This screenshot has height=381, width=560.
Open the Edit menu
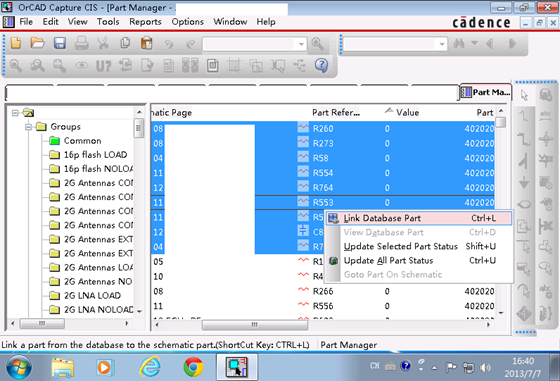pyautogui.click(x=50, y=22)
